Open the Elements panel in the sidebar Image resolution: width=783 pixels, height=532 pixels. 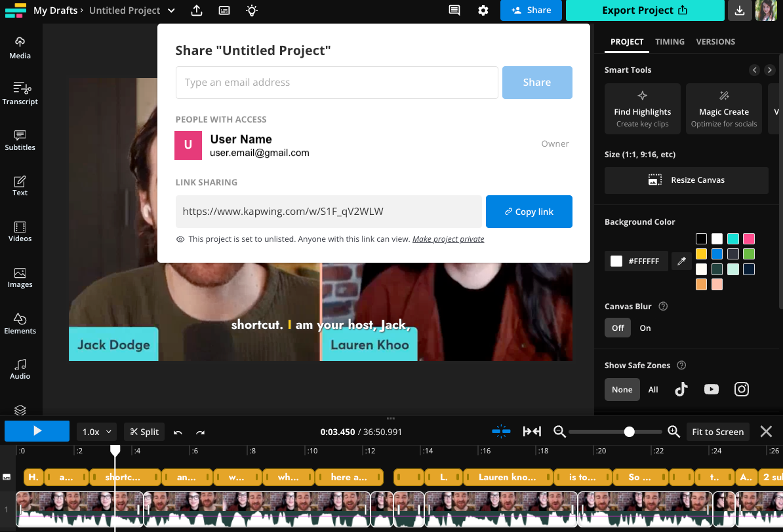click(20, 324)
